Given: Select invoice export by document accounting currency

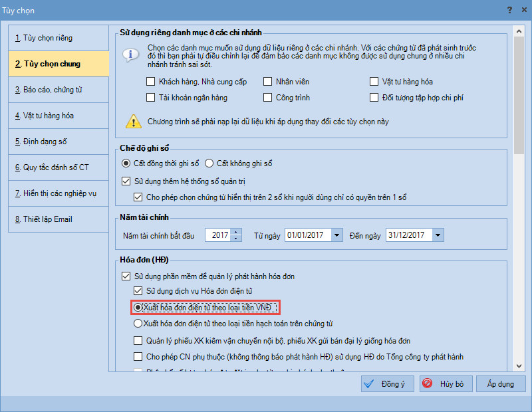Looking at the screenshot, I should pos(138,324).
